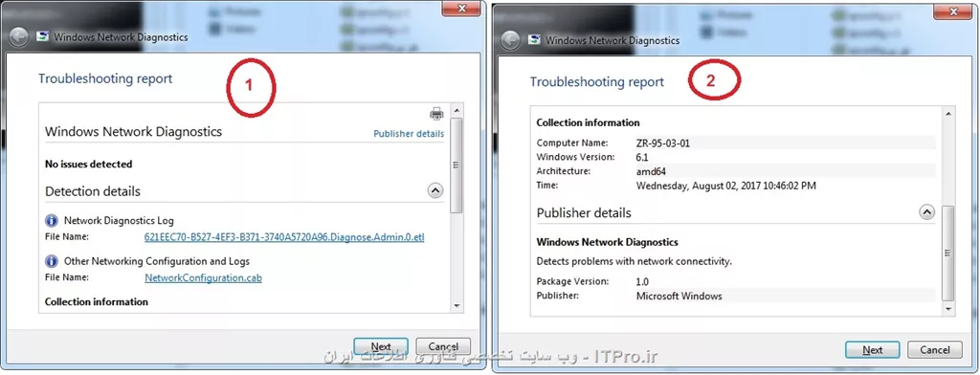Viewport: 980px width, 375px height.
Task: Click the left report's scrollbar up arrow
Action: click(x=457, y=111)
